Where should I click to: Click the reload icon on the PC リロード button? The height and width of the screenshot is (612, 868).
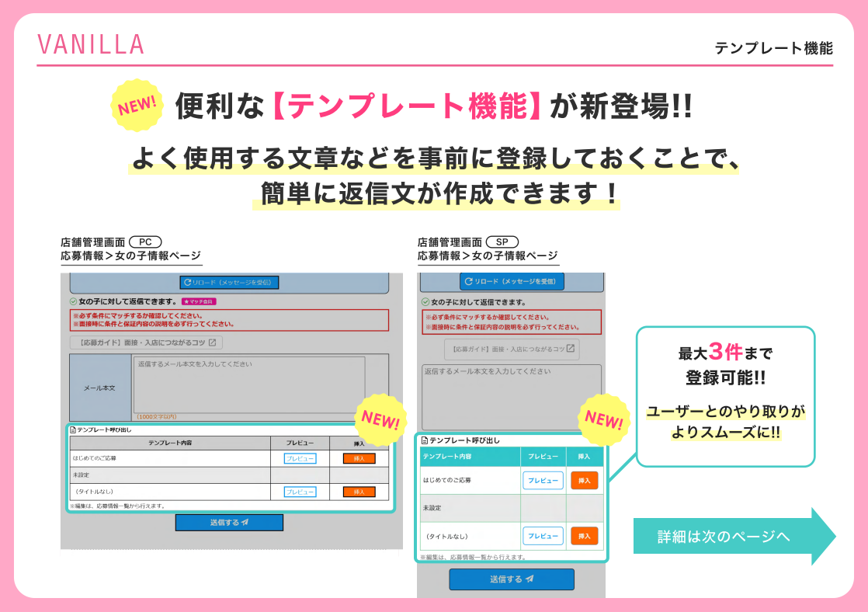click(187, 283)
